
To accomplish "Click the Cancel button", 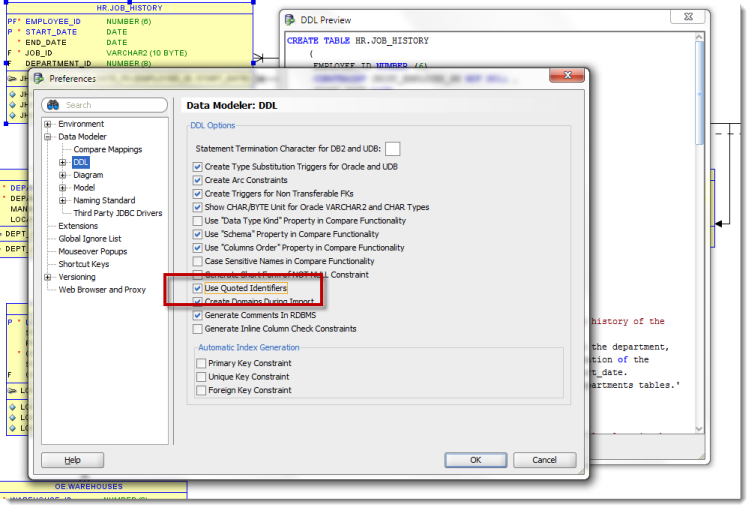I will tap(544, 460).
